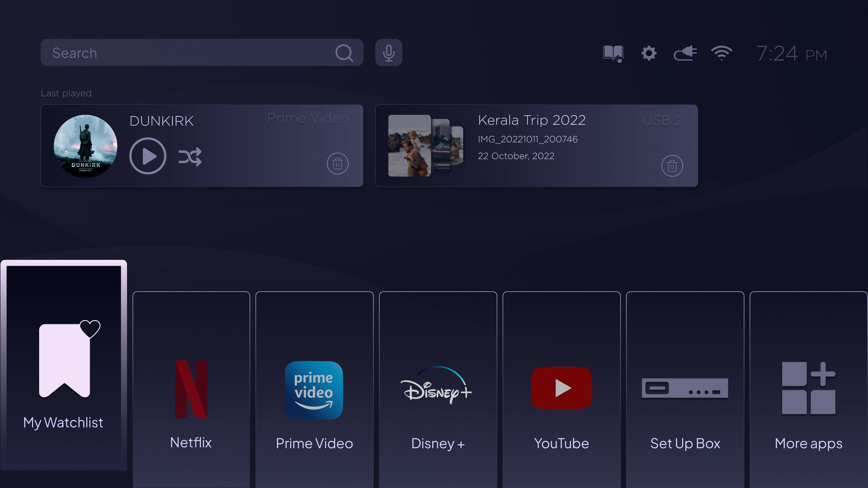Click the Kerala Trip 2022 title
The height and width of the screenshot is (488, 868).
532,120
